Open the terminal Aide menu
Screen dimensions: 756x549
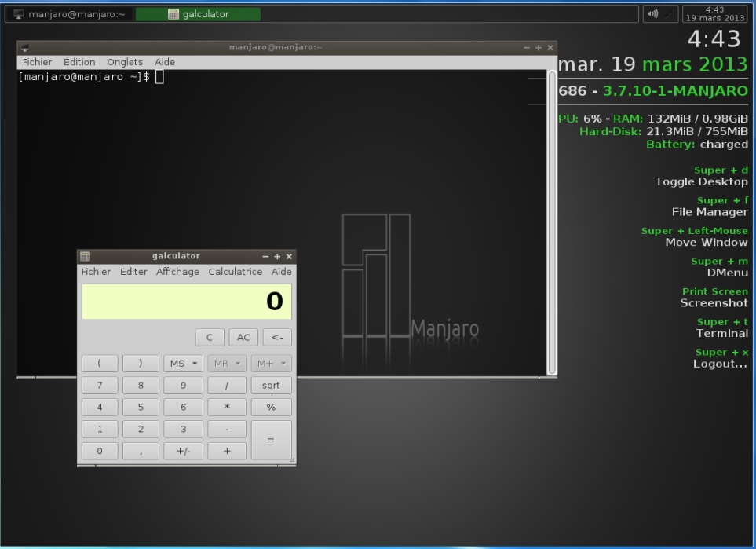165,62
